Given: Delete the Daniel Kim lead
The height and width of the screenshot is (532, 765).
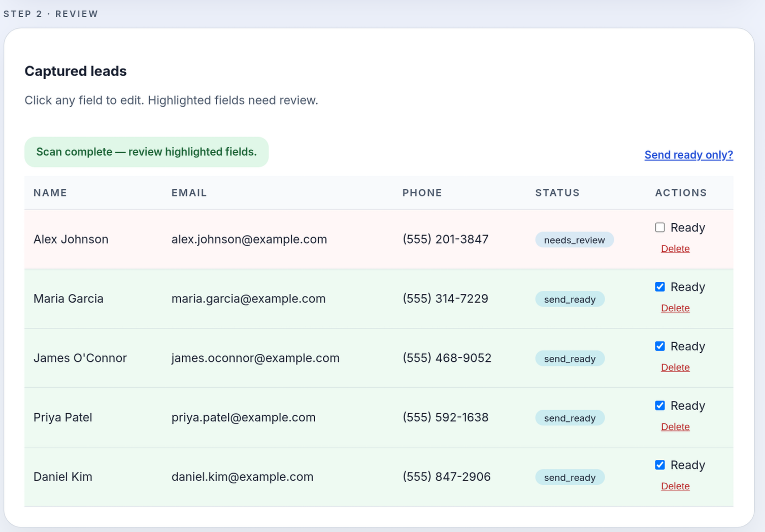Looking at the screenshot, I should click(675, 486).
